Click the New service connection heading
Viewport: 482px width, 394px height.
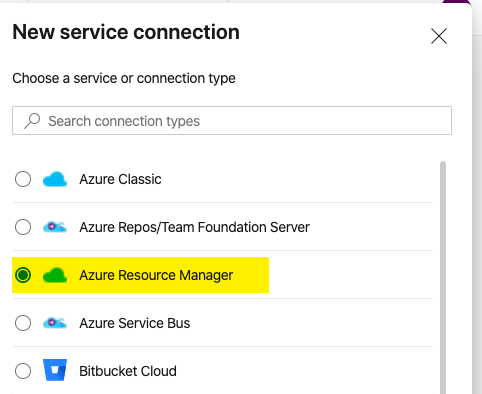pyautogui.click(x=126, y=32)
